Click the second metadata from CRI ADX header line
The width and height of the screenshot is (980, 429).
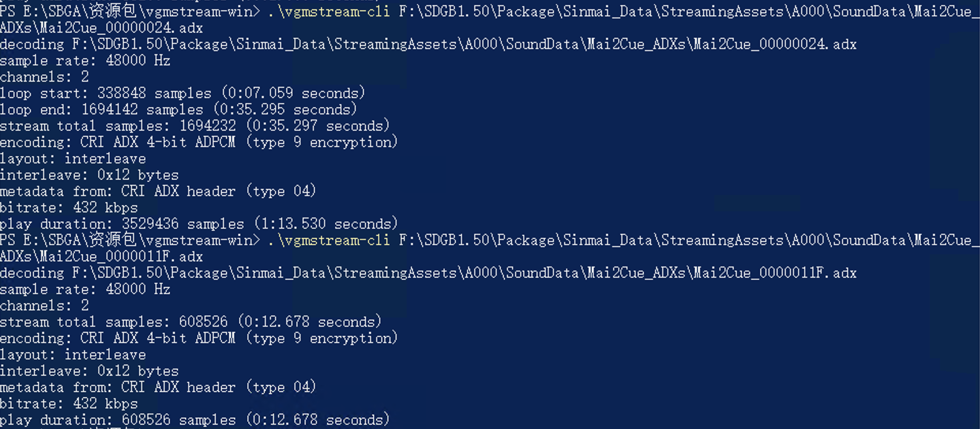tap(158, 387)
